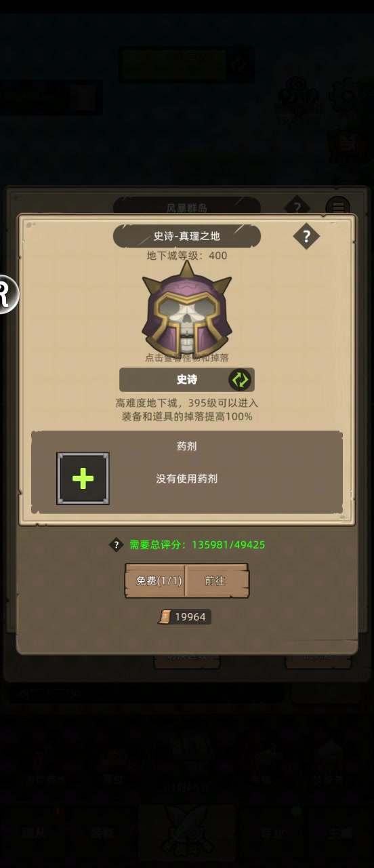
Task: Select the dimmed 技能书 item
Action: point(329,763)
